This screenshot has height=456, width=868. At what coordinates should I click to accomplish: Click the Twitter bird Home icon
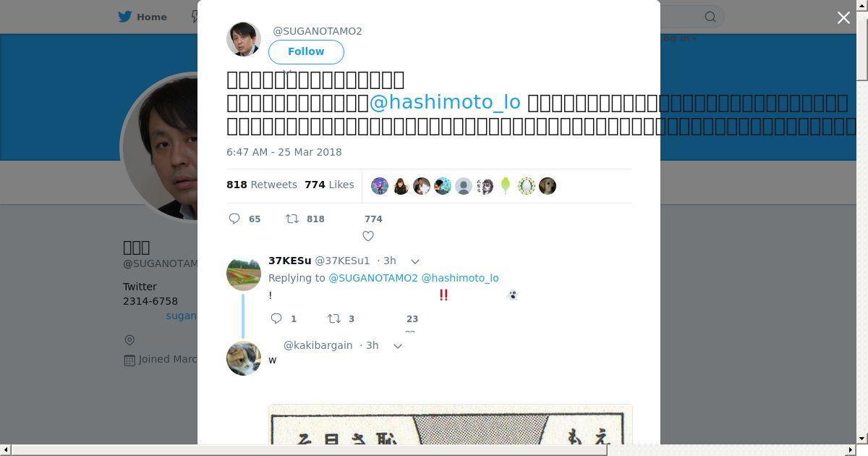(125, 17)
